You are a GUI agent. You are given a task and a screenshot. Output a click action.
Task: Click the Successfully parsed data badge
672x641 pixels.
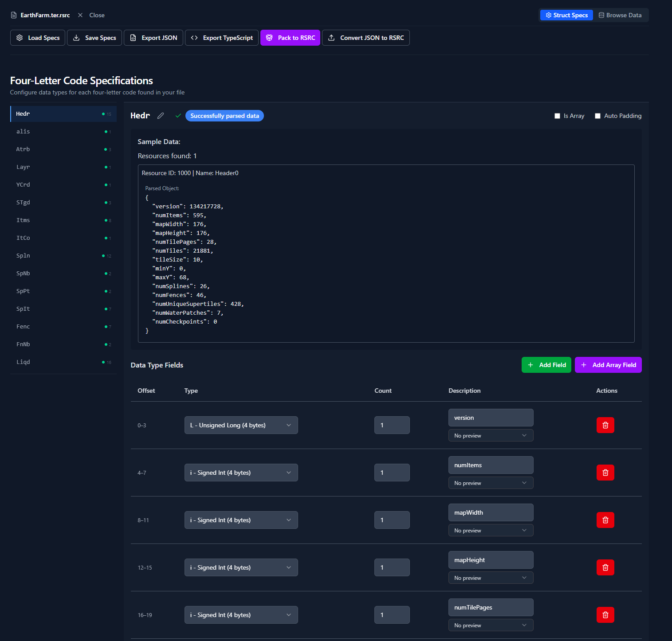click(224, 116)
